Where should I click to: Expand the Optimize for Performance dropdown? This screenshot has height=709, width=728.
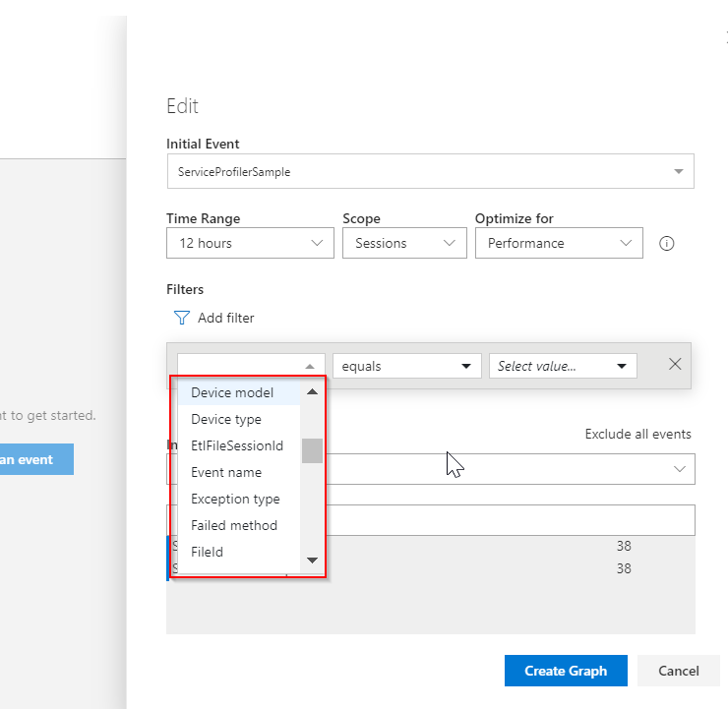pyautogui.click(x=558, y=243)
